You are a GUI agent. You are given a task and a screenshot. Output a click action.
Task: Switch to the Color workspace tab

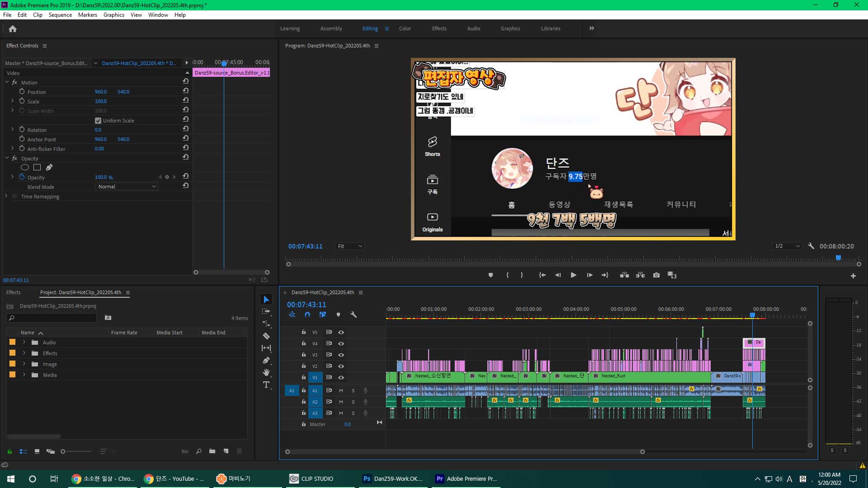[x=405, y=28]
